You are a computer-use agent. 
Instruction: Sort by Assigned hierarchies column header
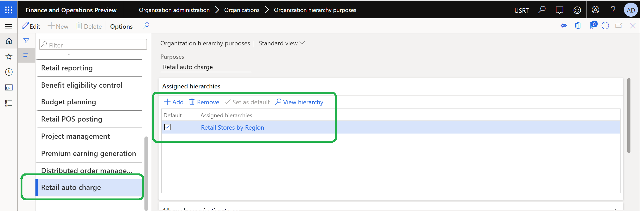[226, 115]
